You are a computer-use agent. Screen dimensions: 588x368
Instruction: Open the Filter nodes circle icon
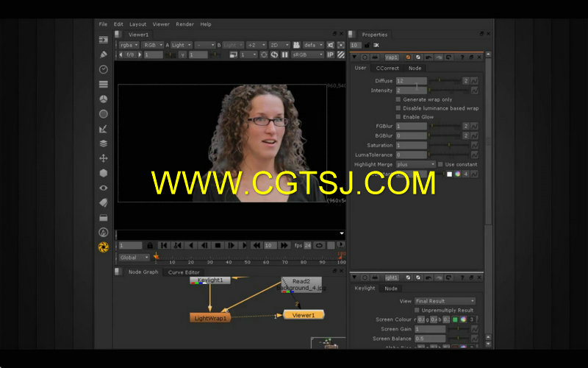pyautogui.click(x=104, y=114)
